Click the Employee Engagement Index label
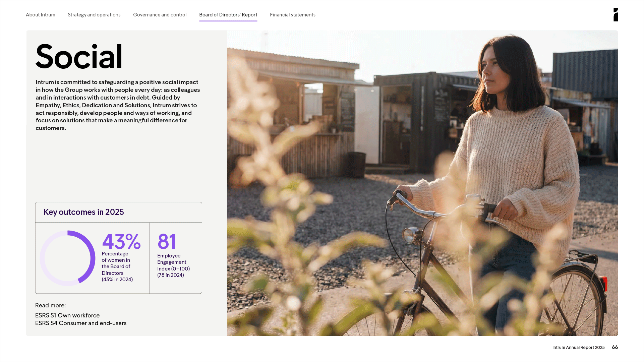644x362 pixels. tap(173, 265)
